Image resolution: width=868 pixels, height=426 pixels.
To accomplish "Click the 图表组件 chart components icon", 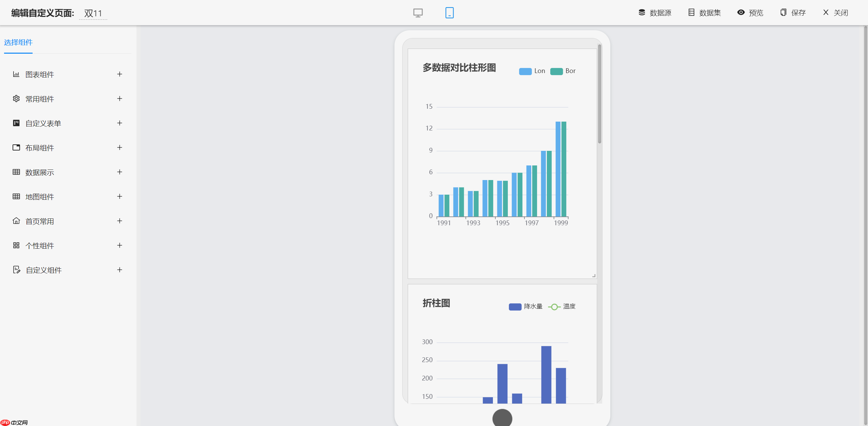I will coord(16,74).
